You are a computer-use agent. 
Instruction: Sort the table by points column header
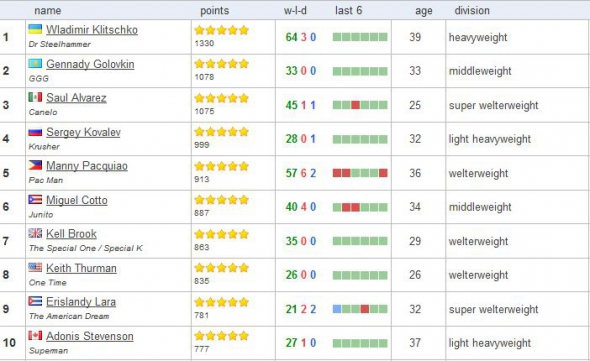214,11
